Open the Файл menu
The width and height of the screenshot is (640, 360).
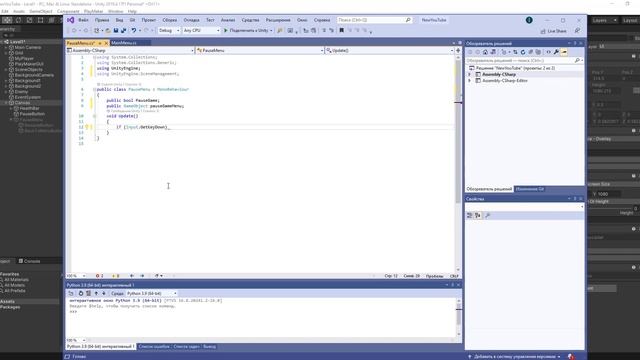tap(83, 20)
